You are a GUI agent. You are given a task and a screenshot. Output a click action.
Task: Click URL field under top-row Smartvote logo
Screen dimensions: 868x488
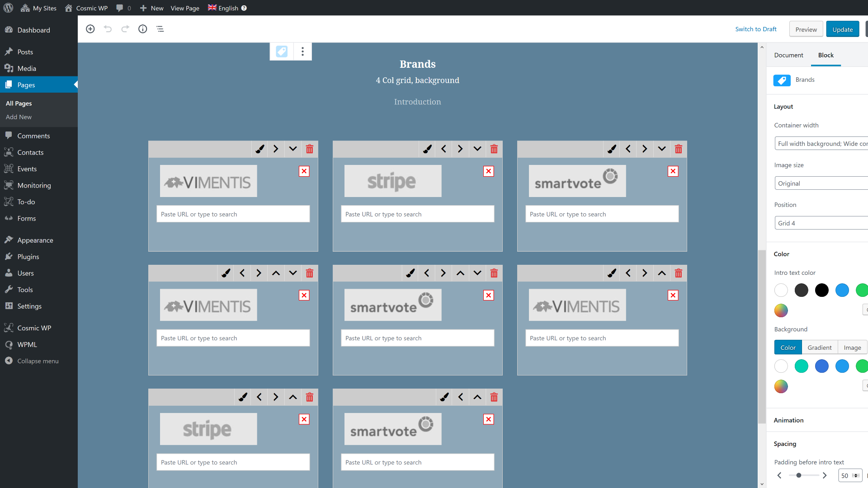pos(602,214)
